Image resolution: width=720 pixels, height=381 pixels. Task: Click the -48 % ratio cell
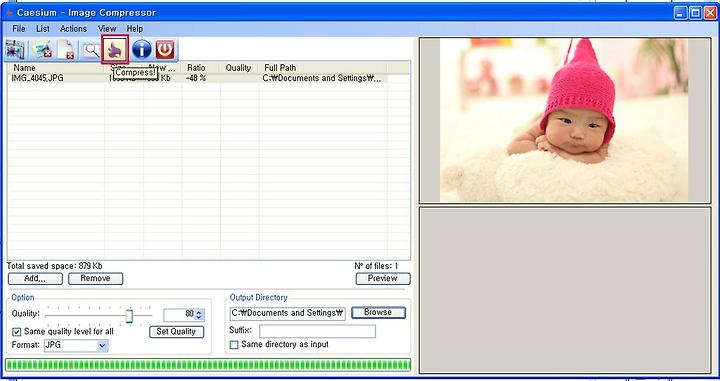click(196, 78)
